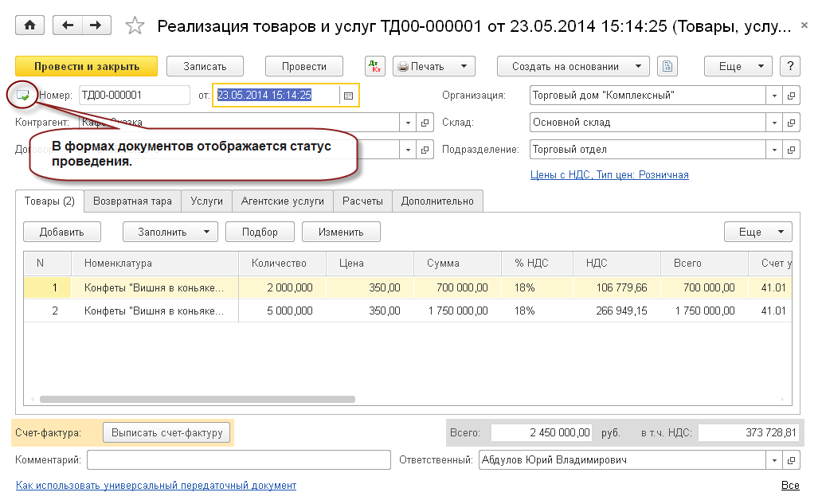Expand the Склад dropdown arrow

(x=775, y=123)
